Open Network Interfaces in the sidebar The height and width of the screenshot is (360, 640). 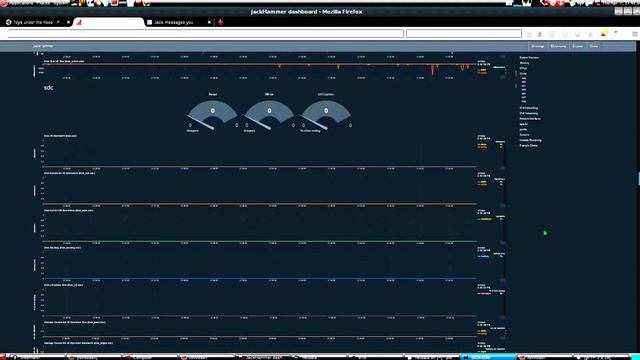click(x=530, y=119)
